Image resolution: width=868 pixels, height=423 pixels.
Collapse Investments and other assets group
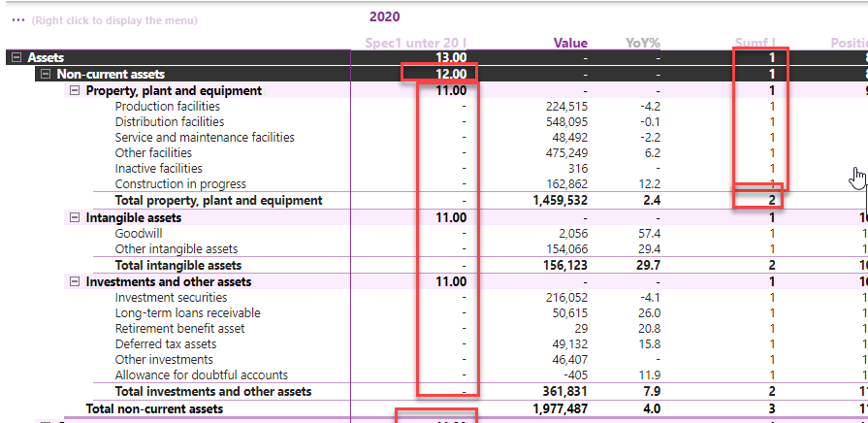tap(75, 281)
